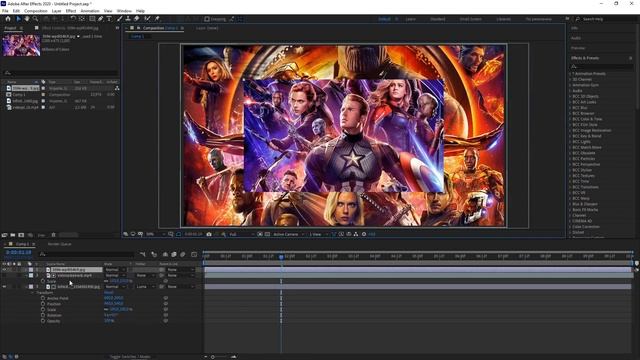Toggle the Opacity stopwatch
The height and width of the screenshot is (360, 640).
43,321
